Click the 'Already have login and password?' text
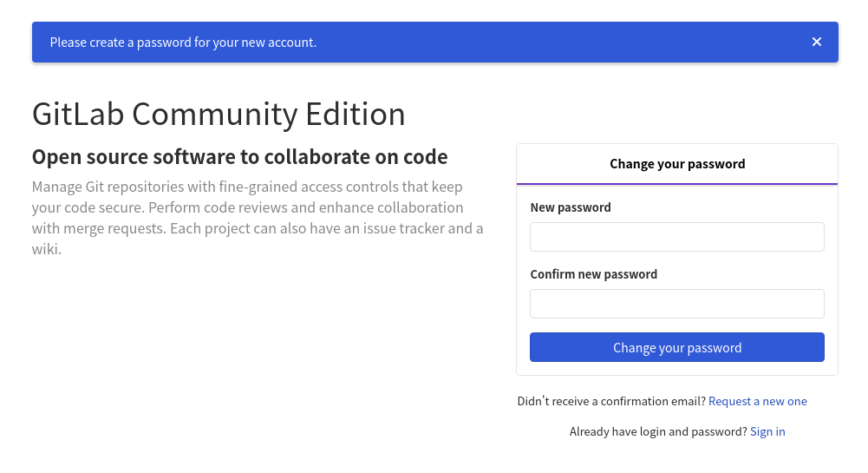This screenshot has height=473, width=868. pyautogui.click(x=657, y=431)
